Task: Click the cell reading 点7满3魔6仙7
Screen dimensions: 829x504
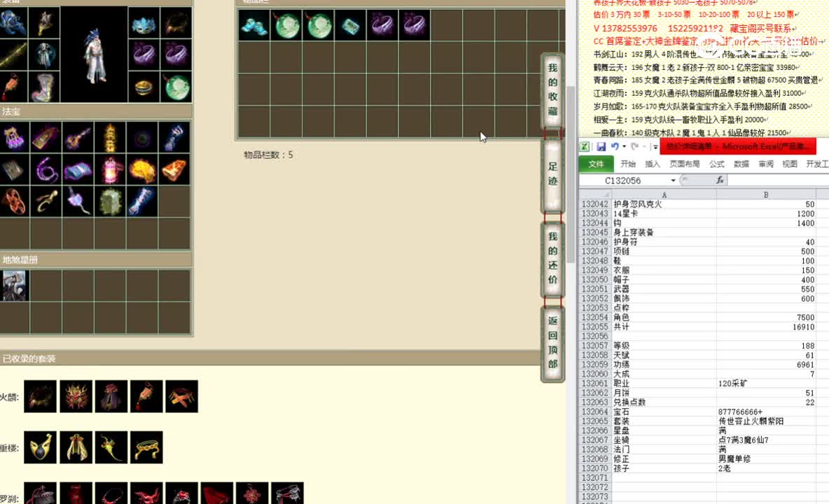Action: (766, 440)
